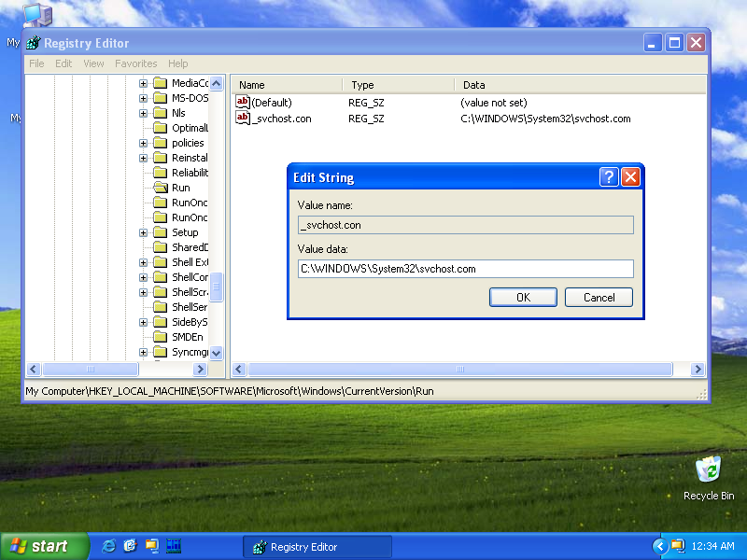Click the values pane scroll right arrow
747x560 pixels.
pos(698,369)
